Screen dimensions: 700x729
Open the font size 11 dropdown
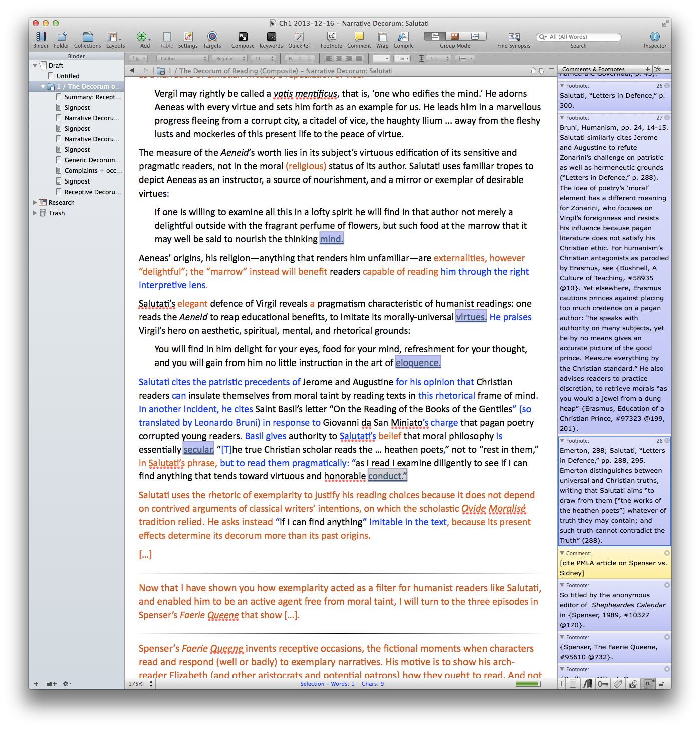[263, 59]
